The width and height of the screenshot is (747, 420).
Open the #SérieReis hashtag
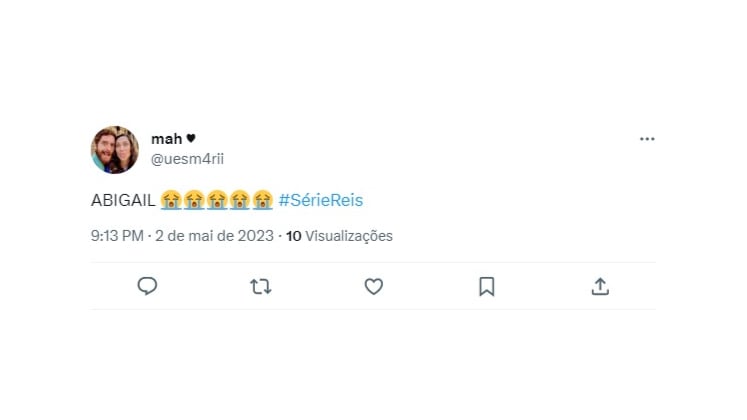(320, 200)
